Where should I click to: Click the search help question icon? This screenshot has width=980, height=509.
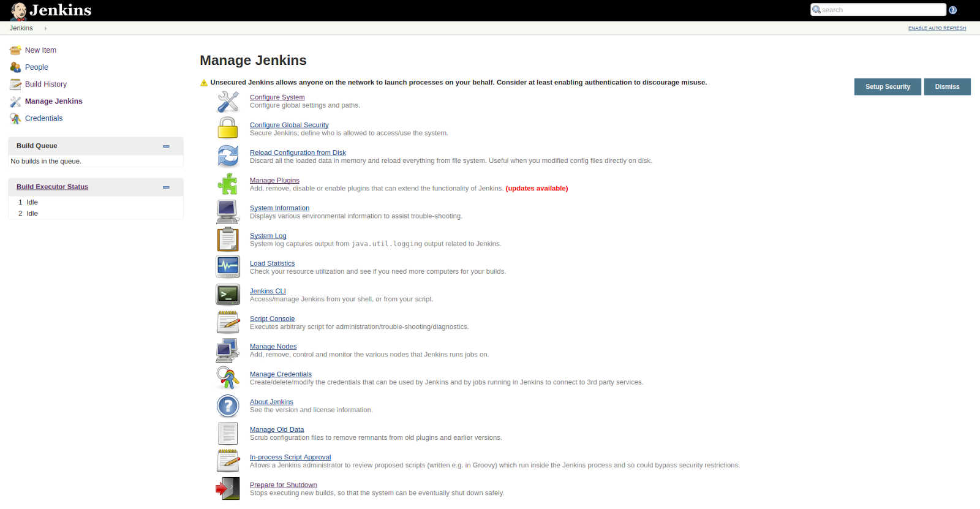pos(952,10)
